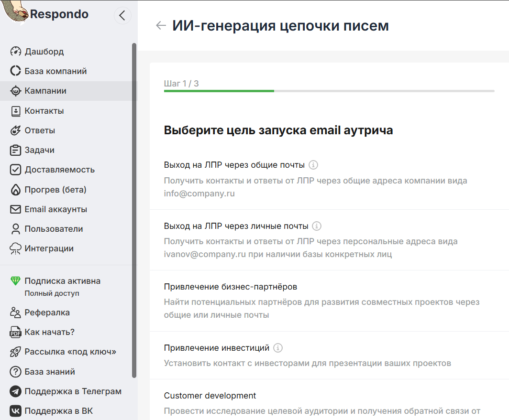This screenshot has width=509, height=420.
Task: Click the VK support icon
Action: 15,411
